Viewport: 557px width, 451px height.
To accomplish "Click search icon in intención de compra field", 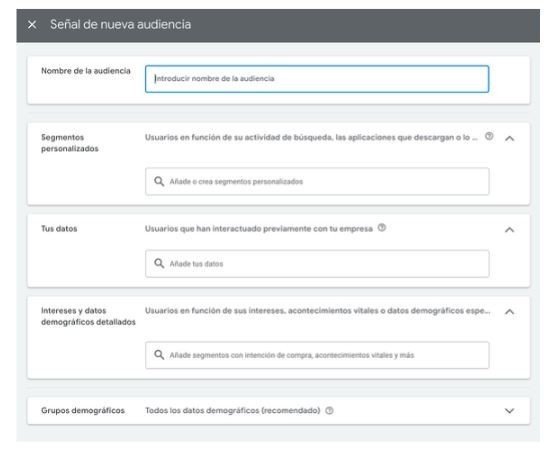I will coord(159,355).
